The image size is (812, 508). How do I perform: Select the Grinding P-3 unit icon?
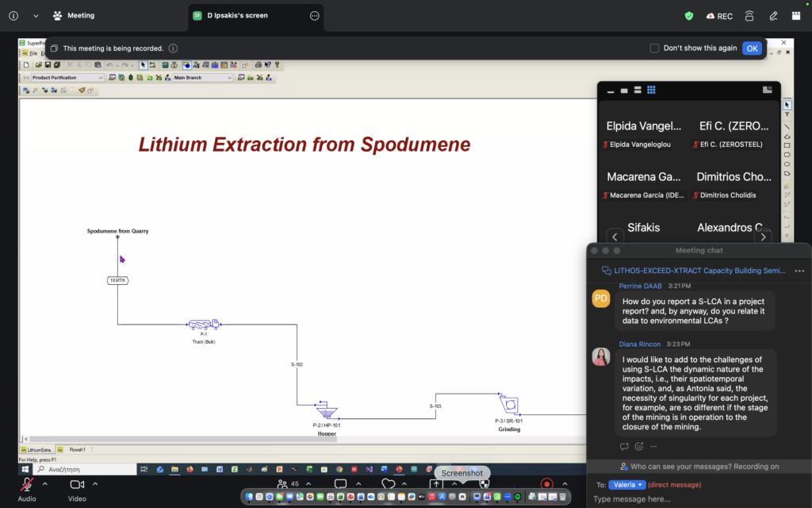[x=509, y=404]
